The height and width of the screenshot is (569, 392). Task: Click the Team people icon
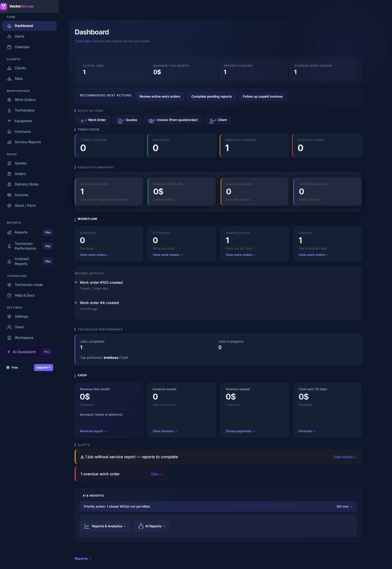click(x=9, y=327)
